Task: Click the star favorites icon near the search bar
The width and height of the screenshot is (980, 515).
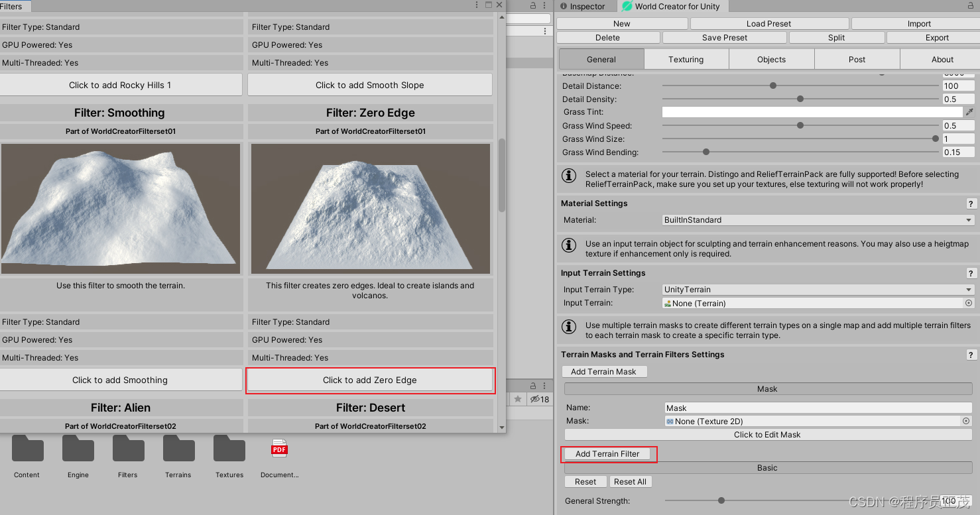Action: click(517, 399)
